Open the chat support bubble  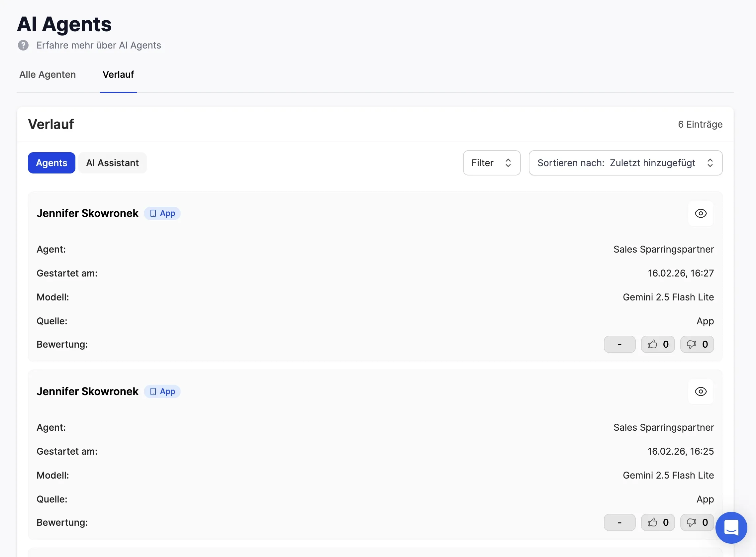pos(731,527)
